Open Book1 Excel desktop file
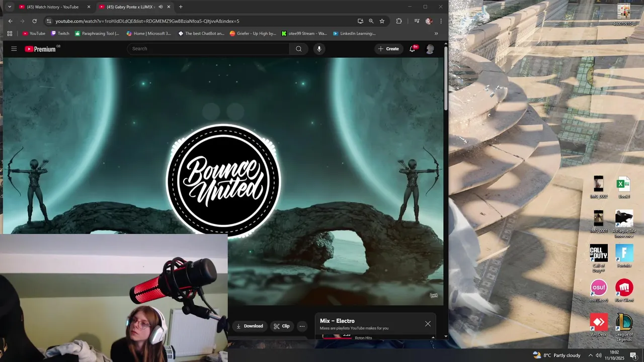Viewport: 644px width, 362px height. [x=624, y=187]
